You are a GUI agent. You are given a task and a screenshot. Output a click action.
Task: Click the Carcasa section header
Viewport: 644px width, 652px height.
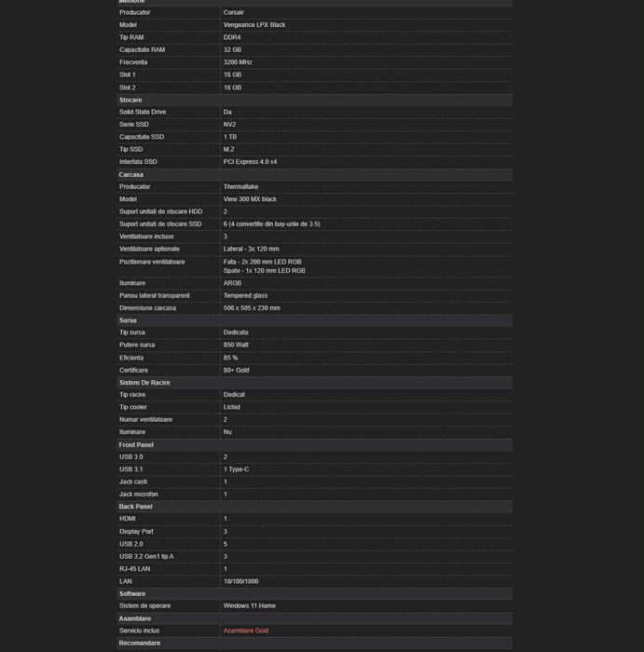point(131,174)
